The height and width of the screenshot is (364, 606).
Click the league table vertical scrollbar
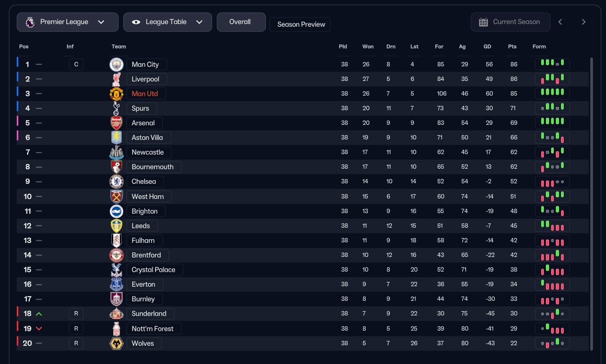point(591,204)
